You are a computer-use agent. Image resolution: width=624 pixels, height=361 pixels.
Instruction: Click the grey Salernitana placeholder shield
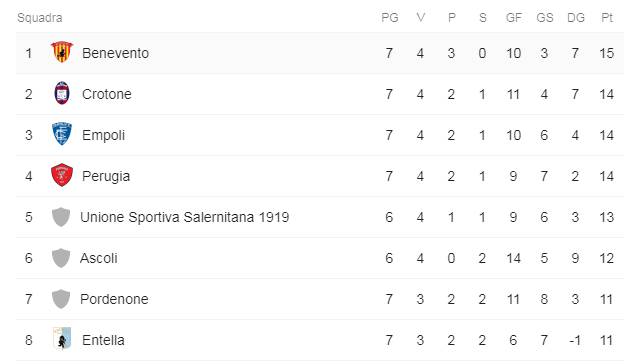(61, 217)
